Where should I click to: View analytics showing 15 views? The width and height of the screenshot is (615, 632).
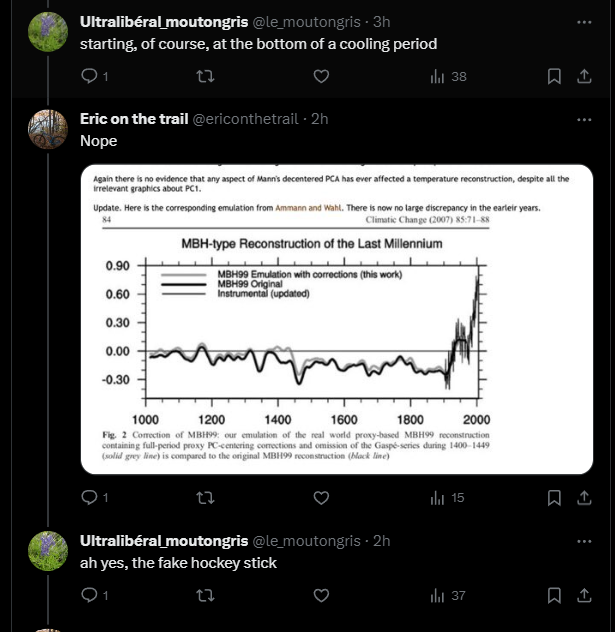click(447, 498)
